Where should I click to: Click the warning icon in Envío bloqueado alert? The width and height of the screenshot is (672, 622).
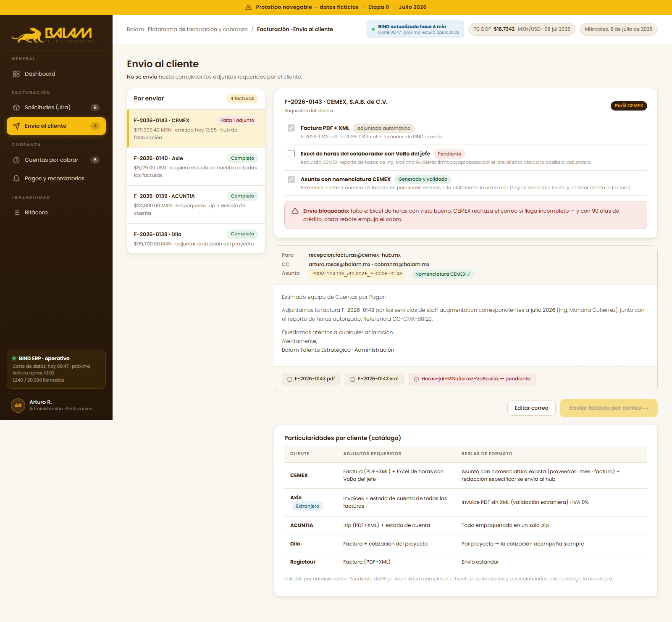(295, 211)
